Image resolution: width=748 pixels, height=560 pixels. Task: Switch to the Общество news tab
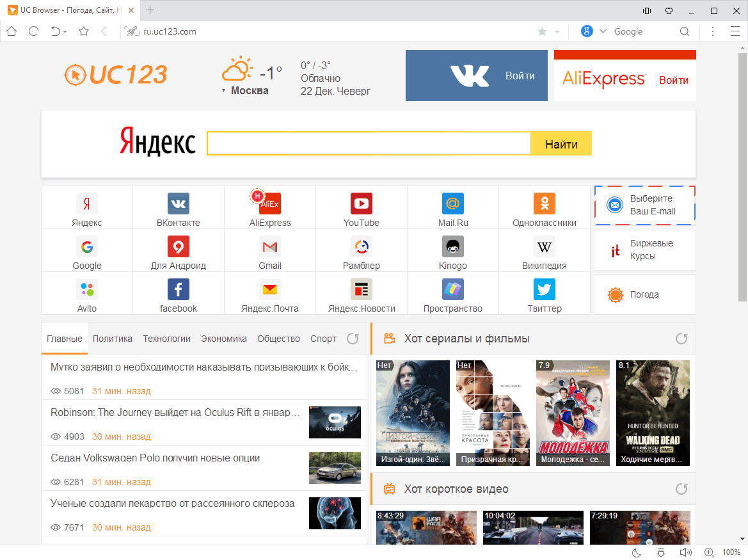click(278, 339)
